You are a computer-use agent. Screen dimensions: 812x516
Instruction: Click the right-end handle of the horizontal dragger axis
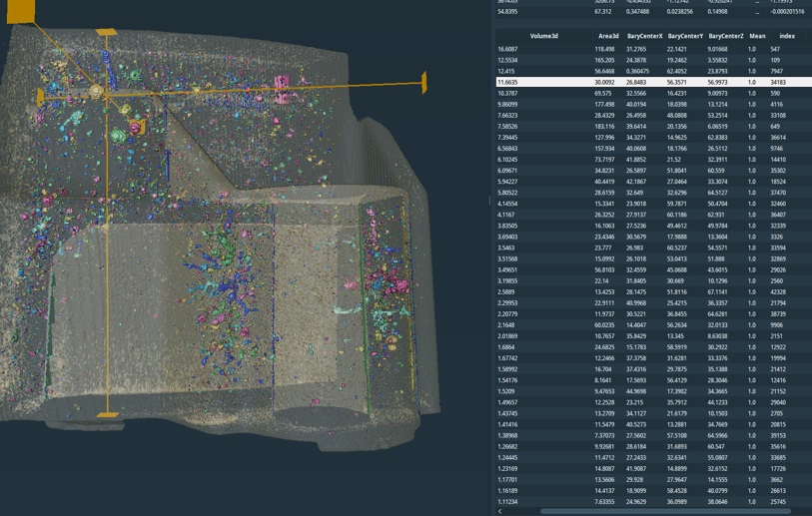point(423,84)
